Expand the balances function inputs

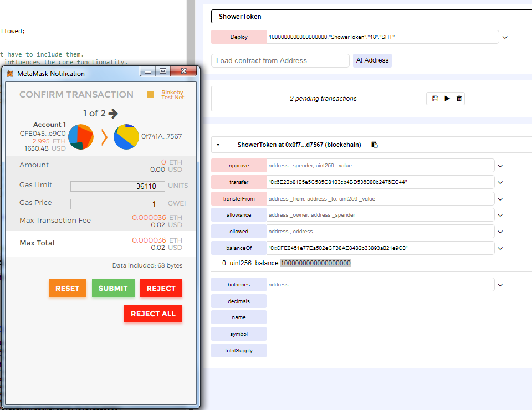500,285
